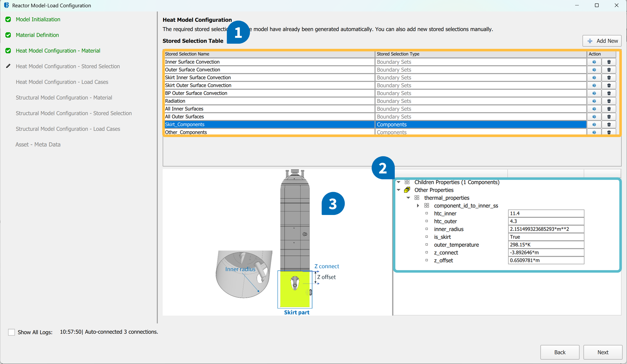Delete the Skirt_Components stored selection

(x=609, y=124)
